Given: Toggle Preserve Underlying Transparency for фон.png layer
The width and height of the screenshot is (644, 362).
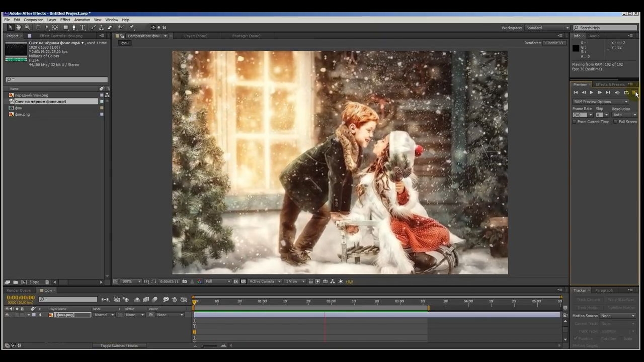Looking at the screenshot, I should (119, 315).
